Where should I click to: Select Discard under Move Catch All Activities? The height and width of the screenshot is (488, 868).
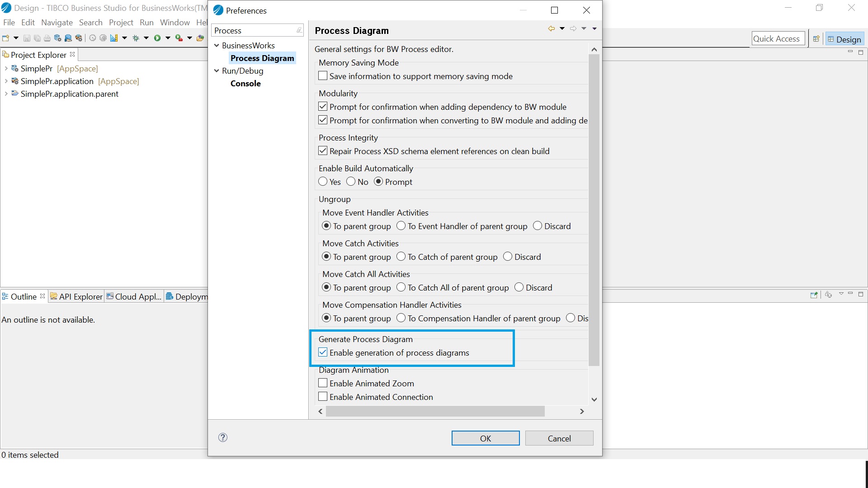[x=519, y=287]
